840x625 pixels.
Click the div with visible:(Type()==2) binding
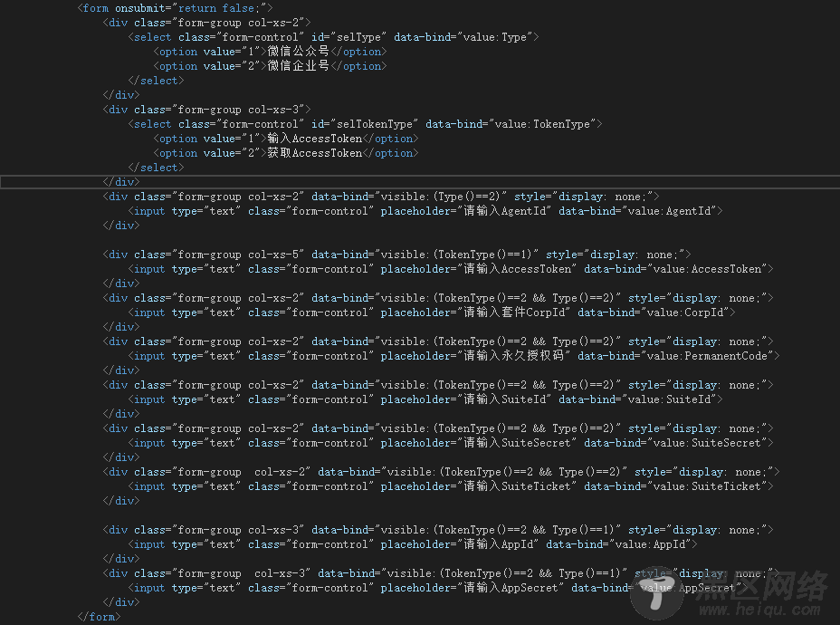pos(381,197)
